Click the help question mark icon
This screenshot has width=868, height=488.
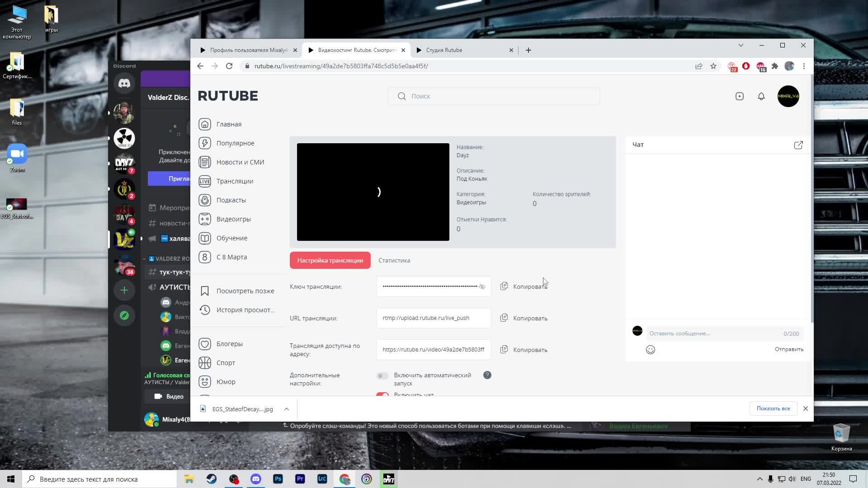[487, 375]
